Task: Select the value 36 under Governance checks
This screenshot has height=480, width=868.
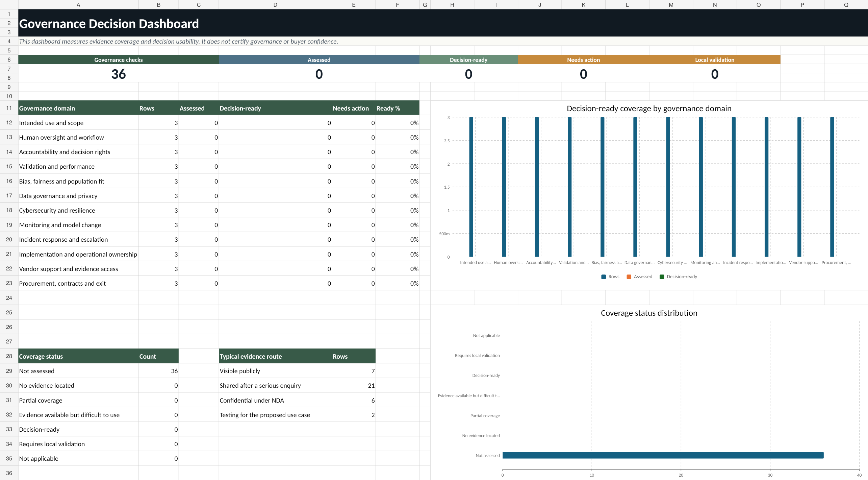Action: click(x=119, y=73)
